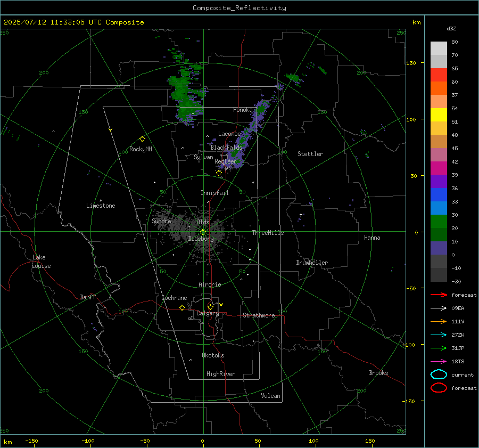Click the ThreeHills label

268,233
